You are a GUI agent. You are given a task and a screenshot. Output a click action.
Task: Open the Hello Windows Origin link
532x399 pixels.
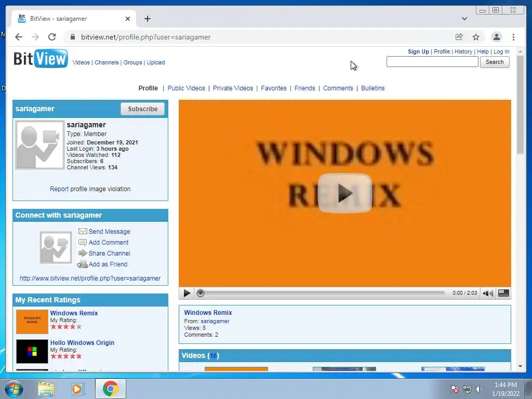click(82, 343)
